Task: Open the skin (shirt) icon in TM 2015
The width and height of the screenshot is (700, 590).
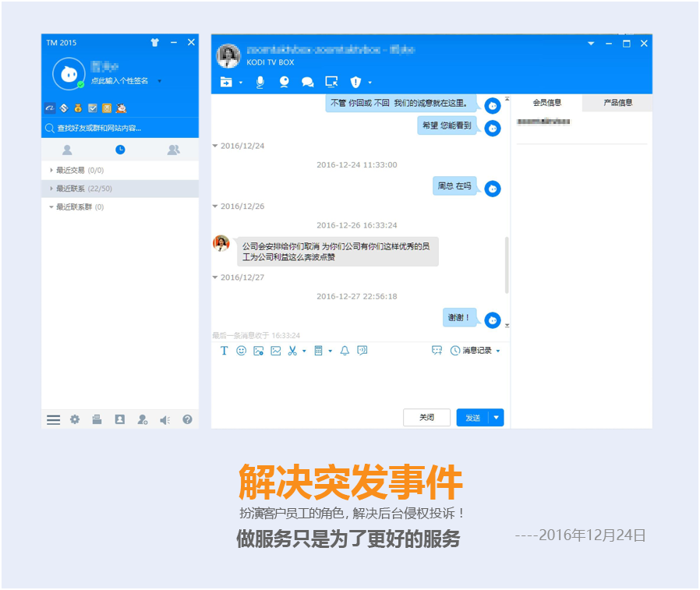Action: coord(155,42)
